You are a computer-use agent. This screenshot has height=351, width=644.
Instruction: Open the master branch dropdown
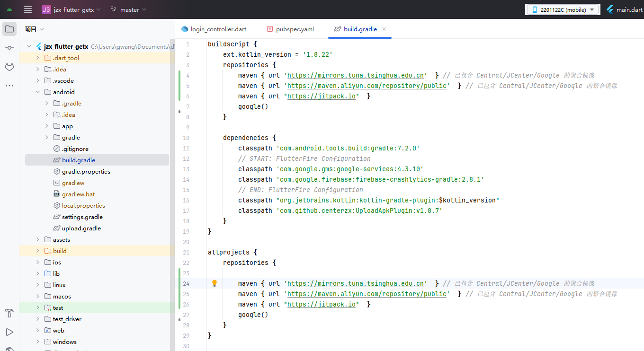coord(128,9)
